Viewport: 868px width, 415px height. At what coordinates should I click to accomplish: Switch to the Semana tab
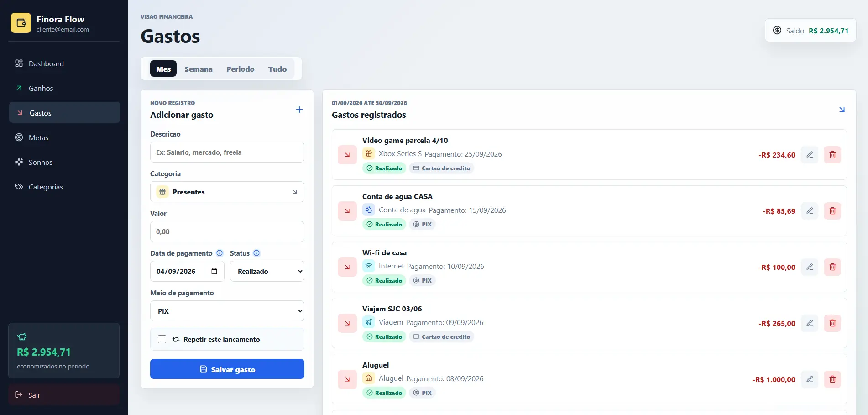(199, 69)
